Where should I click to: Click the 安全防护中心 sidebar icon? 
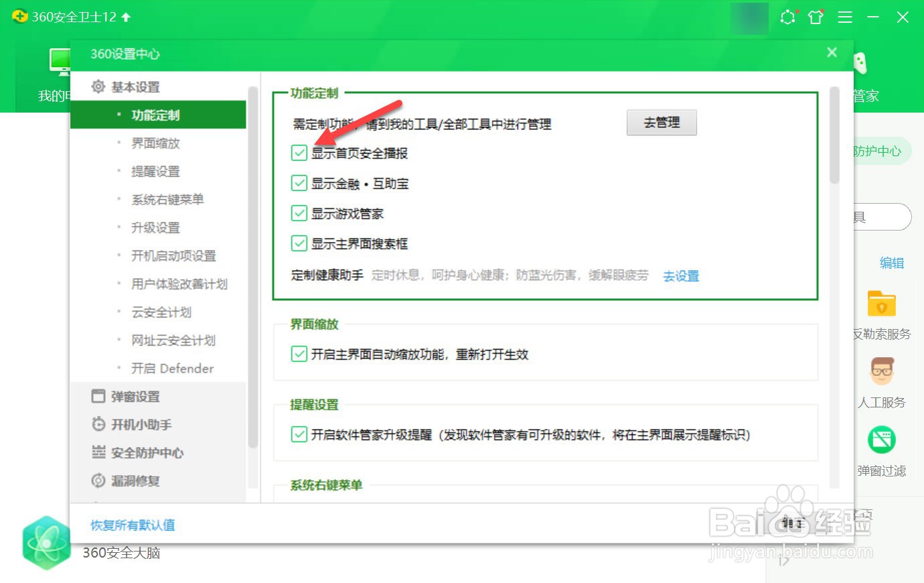98,452
